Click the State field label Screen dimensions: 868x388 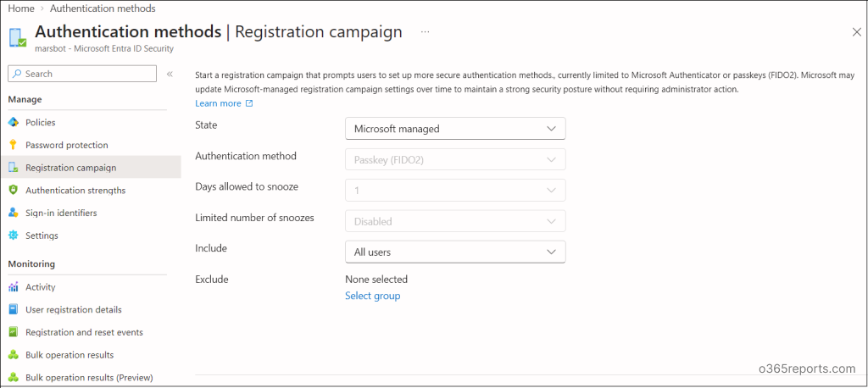coord(207,125)
